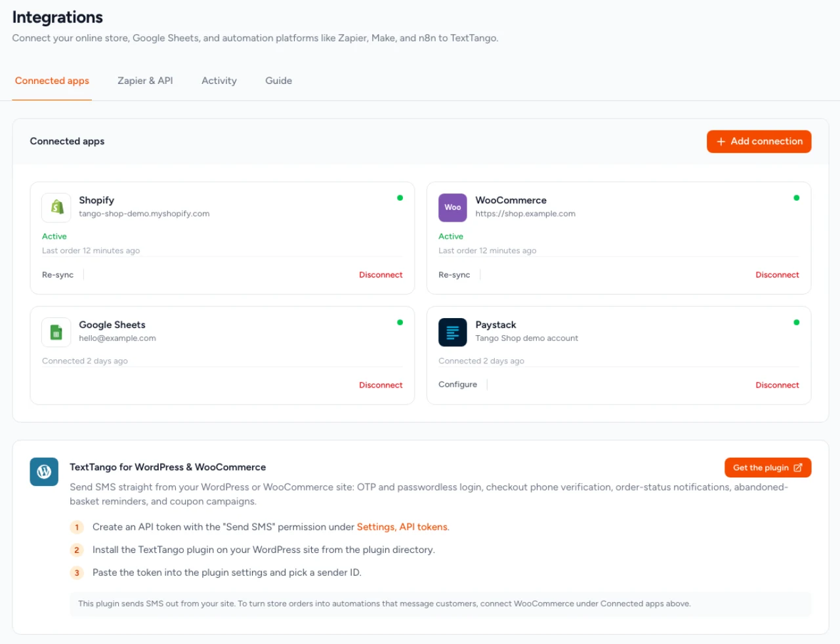Click the Paystack logo icon
The image size is (840, 644).
click(x=453, y=332)
